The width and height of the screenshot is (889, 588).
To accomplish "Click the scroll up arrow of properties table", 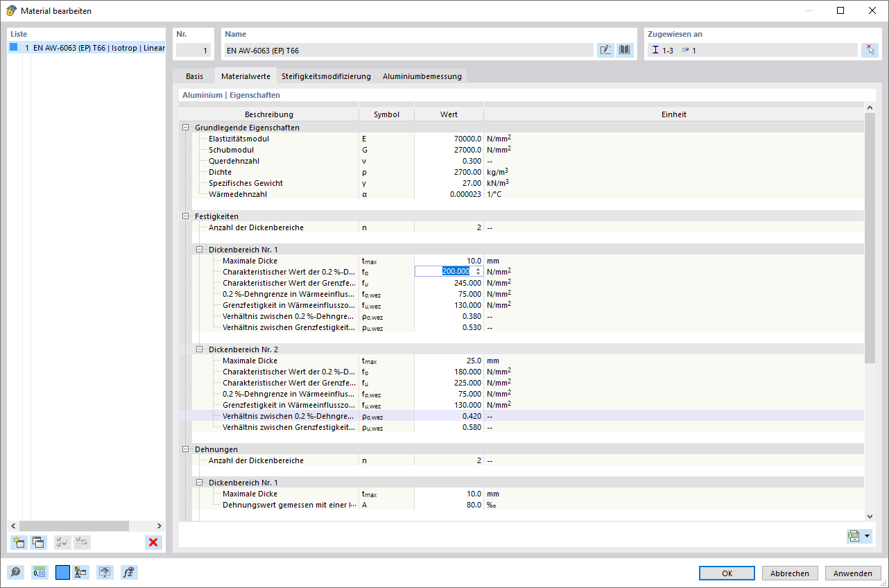I will (x=870, y=107).
